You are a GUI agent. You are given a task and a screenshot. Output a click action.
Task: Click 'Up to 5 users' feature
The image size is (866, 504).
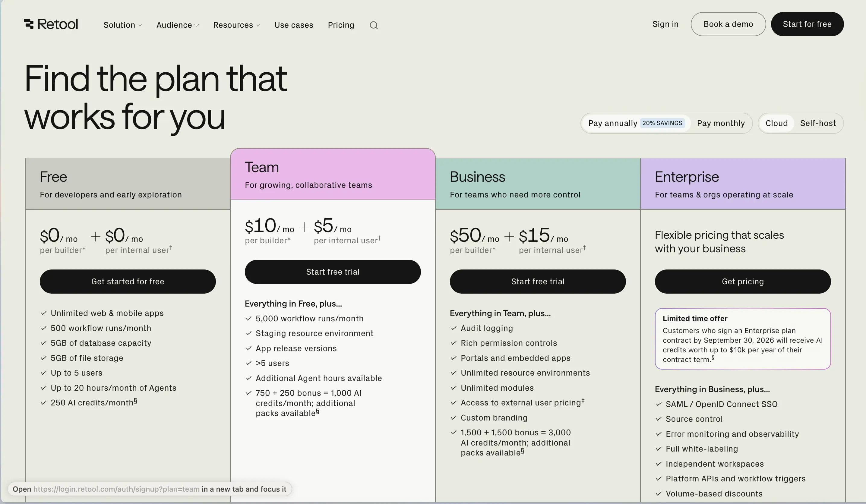[x=76, y=373]
